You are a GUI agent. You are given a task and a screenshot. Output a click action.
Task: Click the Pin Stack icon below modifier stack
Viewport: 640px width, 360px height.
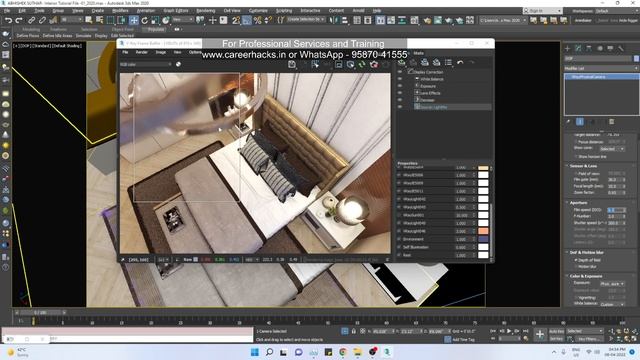point(568,122)
